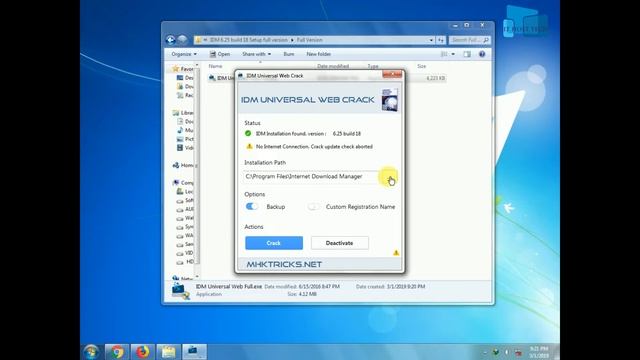
Task: Click the file icon in the details pane
Action: [180, 291]
